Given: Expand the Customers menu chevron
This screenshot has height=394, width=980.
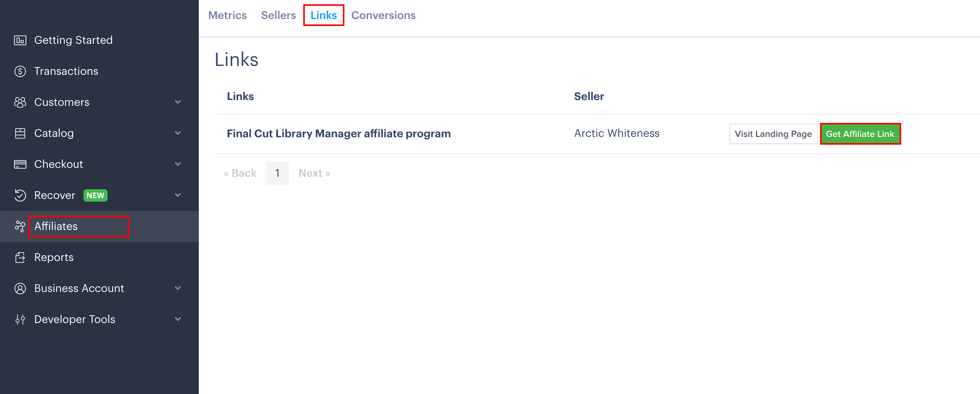Looking at the screenshot, I should 178,102.
